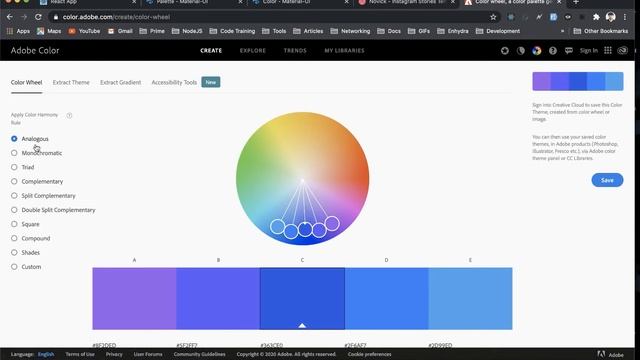Expand the Articles bookmarks folder
640x360 pixels.
coord(308,31)
